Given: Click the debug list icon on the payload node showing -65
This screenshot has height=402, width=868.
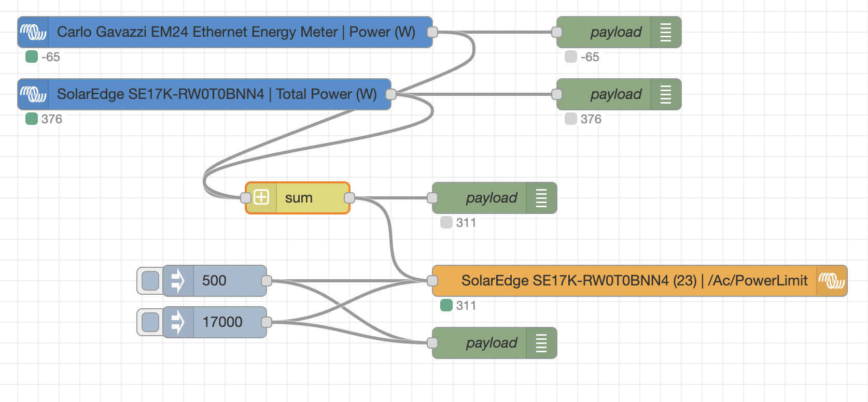Looking at the screenshot, I should click(666, 32).
